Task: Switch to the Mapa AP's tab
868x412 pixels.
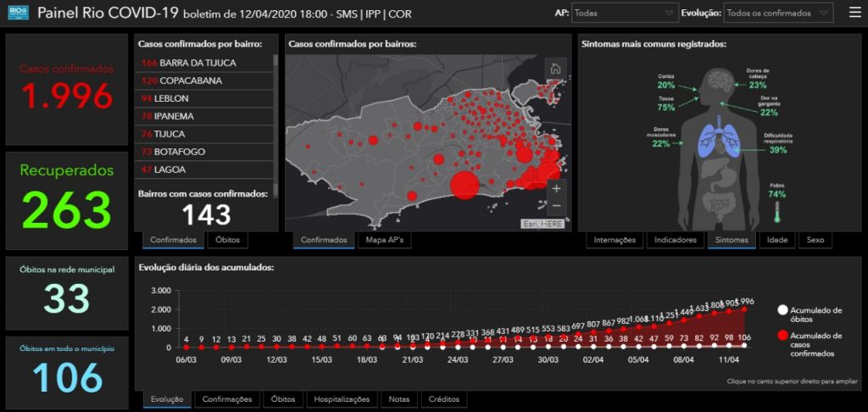Action: tap(385, 240)
